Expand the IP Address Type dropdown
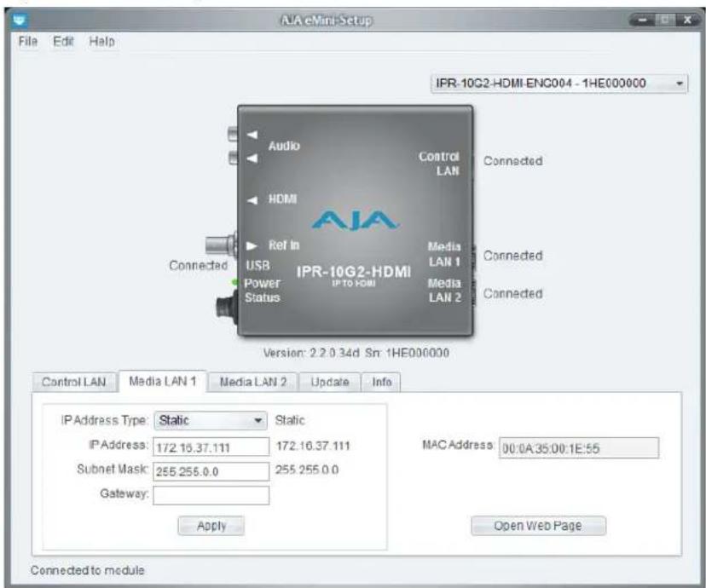This screenshot has width=706, height=588. coord(211,420)
